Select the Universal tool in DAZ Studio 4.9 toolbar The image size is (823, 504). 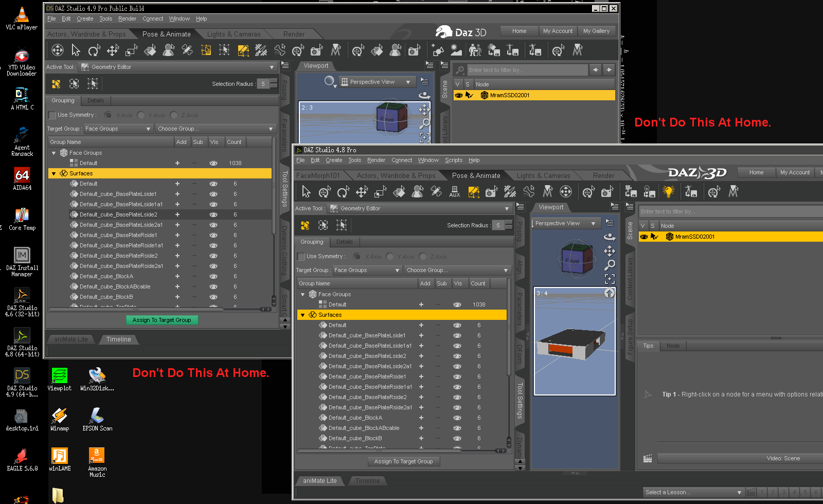click(x=58, y=50)
